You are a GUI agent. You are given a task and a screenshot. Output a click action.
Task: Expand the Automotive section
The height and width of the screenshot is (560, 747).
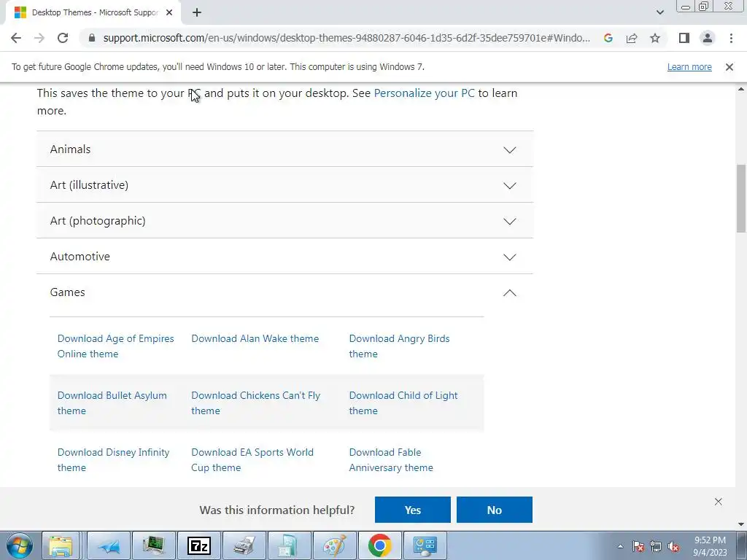click(x=285, y=256)
